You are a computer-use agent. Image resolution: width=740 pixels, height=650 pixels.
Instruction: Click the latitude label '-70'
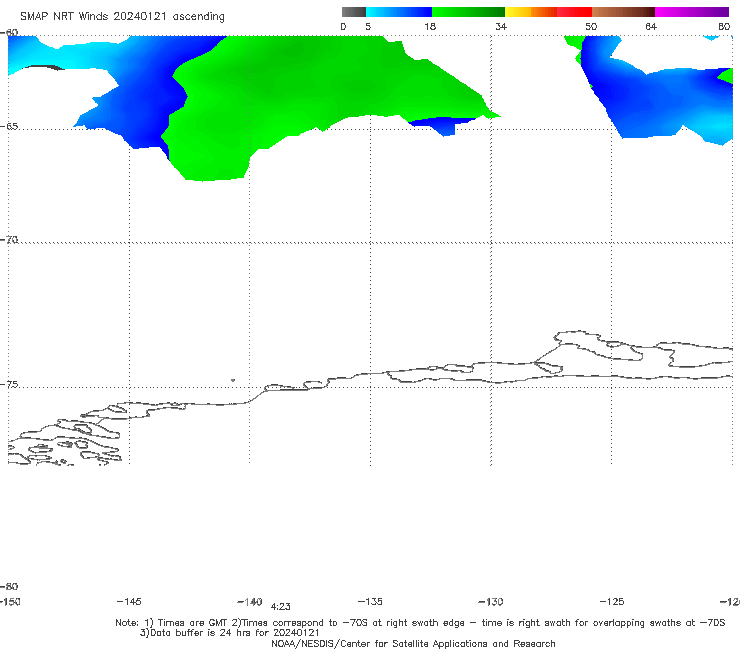point(9,240)
